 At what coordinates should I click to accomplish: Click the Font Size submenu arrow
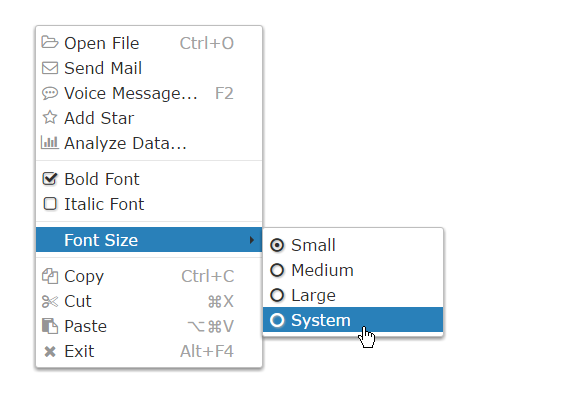(x=252, y=240)
